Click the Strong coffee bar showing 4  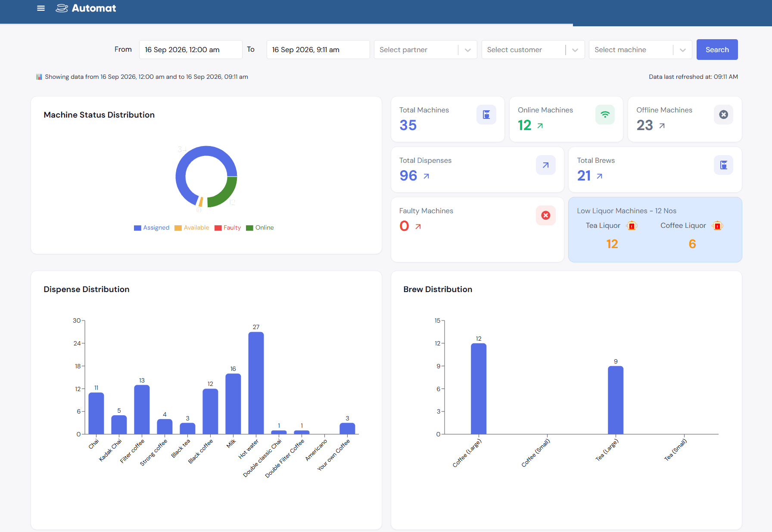pos(165,427)
